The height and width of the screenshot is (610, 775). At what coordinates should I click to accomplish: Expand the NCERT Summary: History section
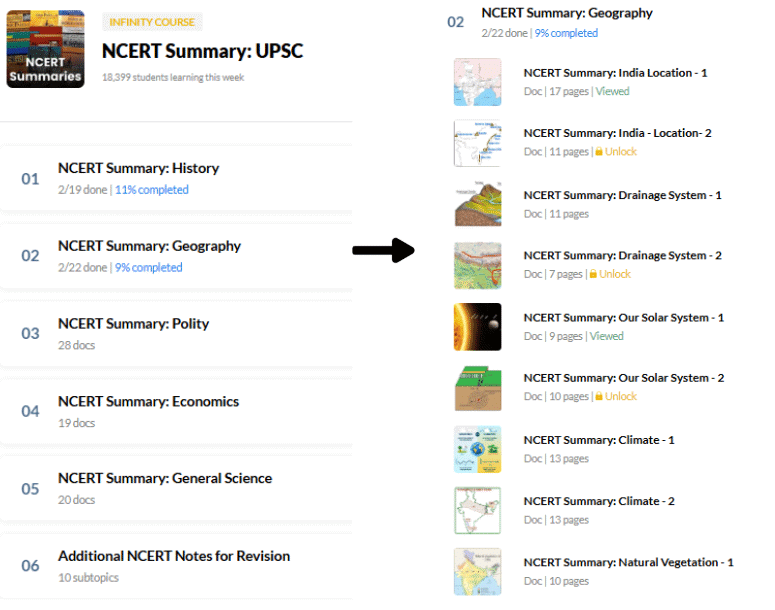176,178
